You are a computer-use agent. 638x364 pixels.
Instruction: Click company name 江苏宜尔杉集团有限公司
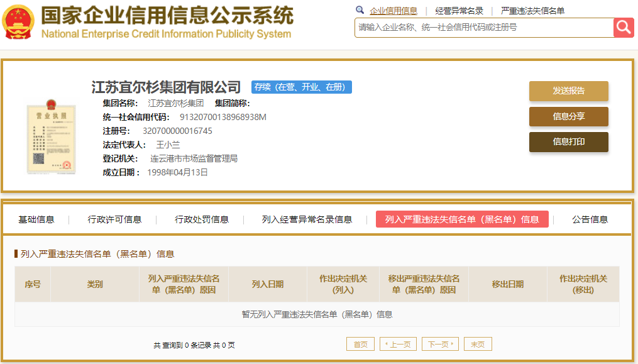click(166, 87)
